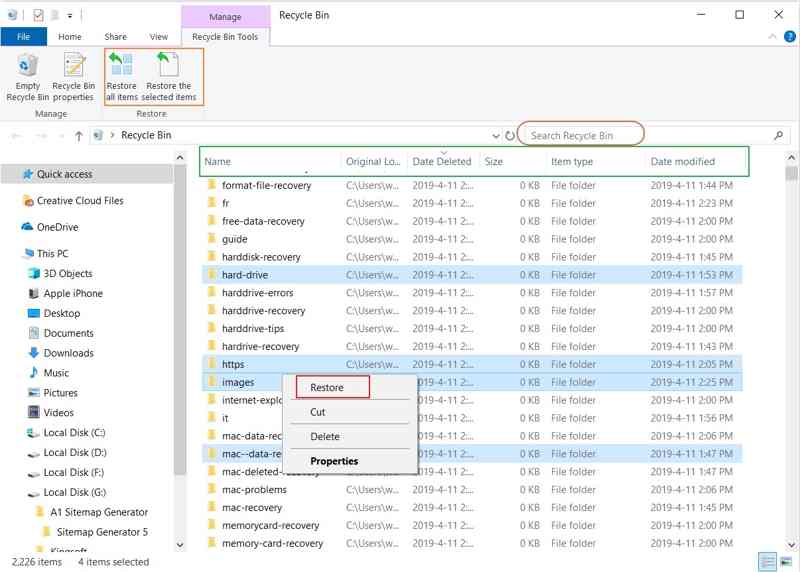Switch to large icons view in status bar
Viewport: 800px width, 572px height.
click(786, 562)
